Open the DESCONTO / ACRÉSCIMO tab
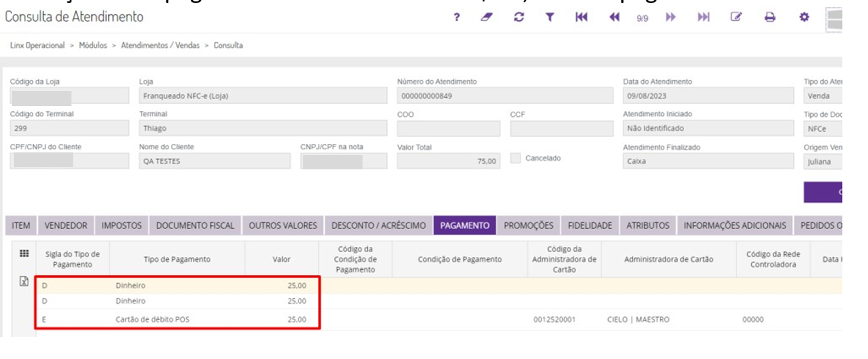This screenshot has width=868, height=359. [x=379, y=225]
